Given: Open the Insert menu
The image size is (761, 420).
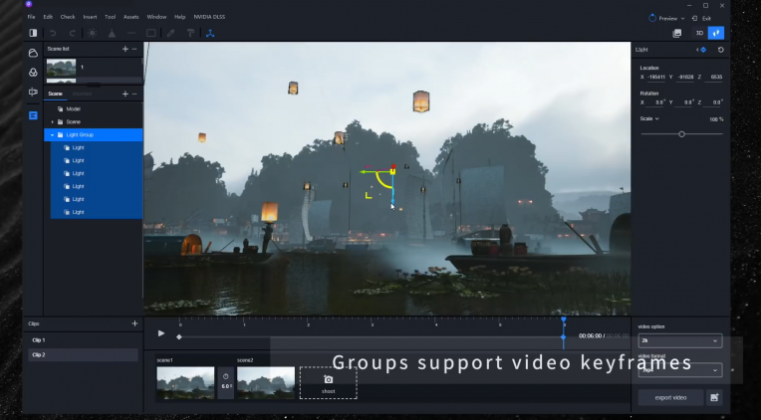Looking at the screenshot, I should pos(90,17).
